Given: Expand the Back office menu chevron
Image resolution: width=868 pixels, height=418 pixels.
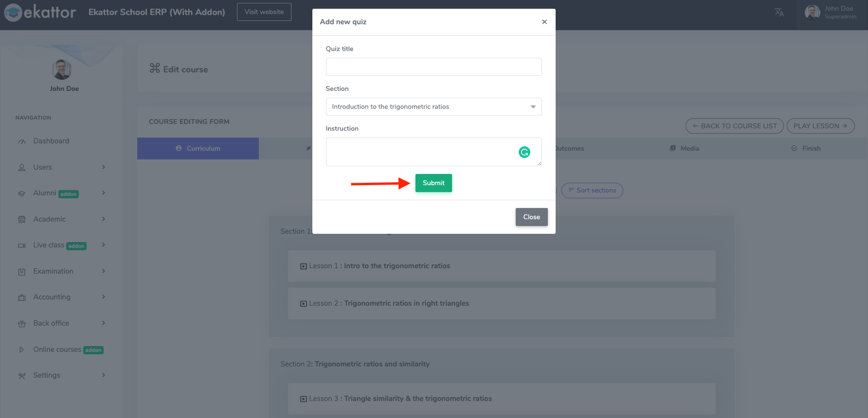Looking at the screenshot, I should point(104,323).
